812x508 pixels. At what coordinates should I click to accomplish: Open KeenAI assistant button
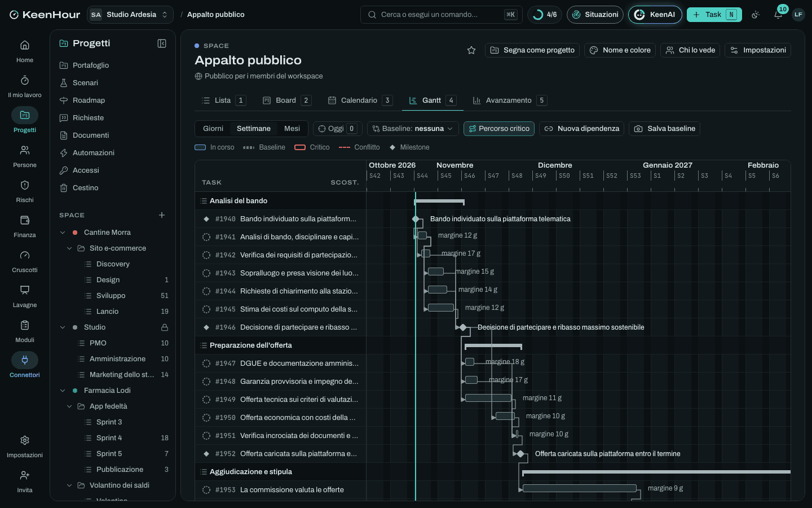[x=655, y=15]
